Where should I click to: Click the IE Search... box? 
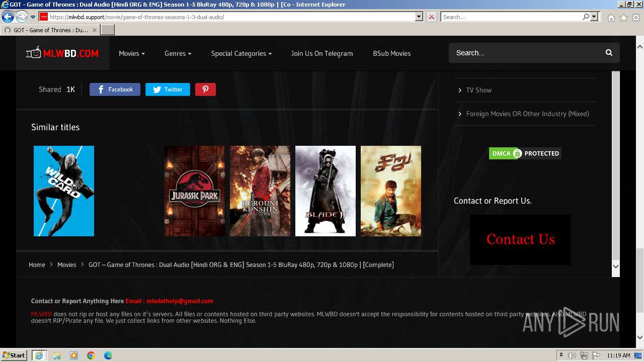click(x=511, y=17)
